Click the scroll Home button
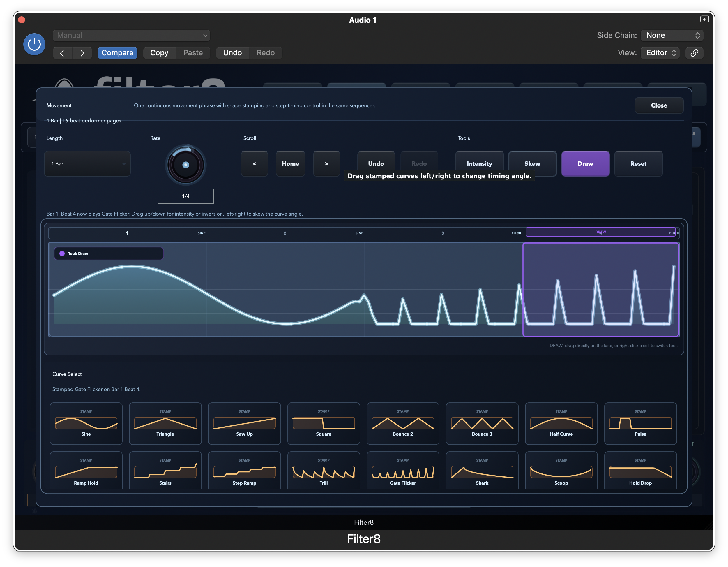The width and height of the screenshot is (728, 567). point(290,164)
